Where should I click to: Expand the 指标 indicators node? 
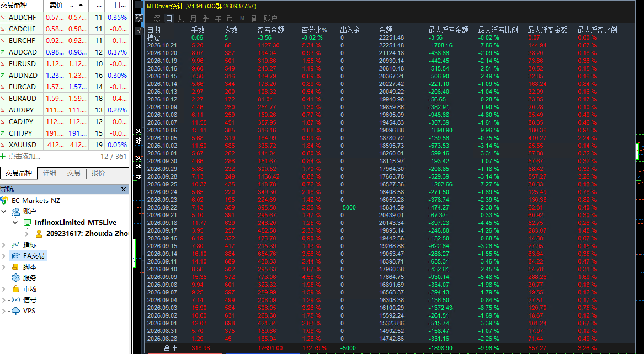point(4,245)
